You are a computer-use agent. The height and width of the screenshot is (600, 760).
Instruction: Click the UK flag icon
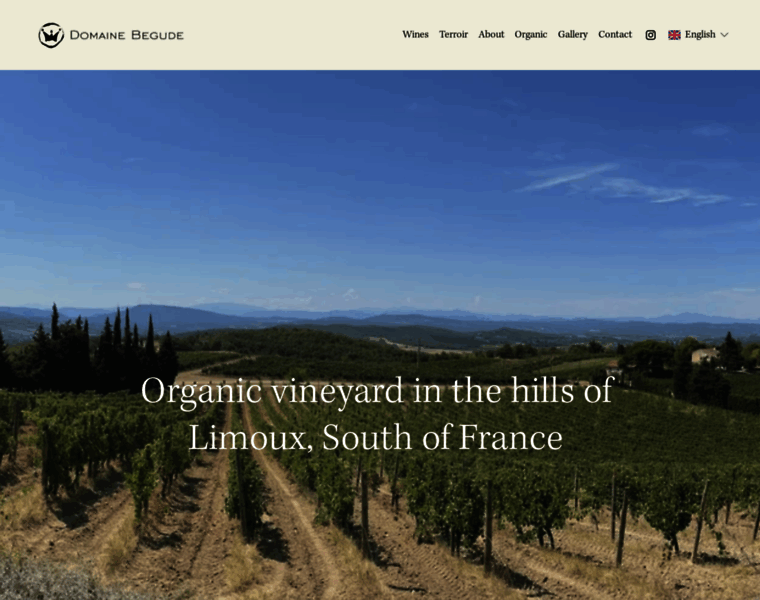(674, 35)
